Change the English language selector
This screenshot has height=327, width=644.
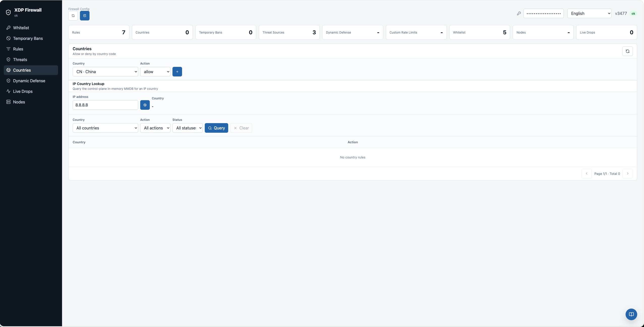[x=589, y=13]
